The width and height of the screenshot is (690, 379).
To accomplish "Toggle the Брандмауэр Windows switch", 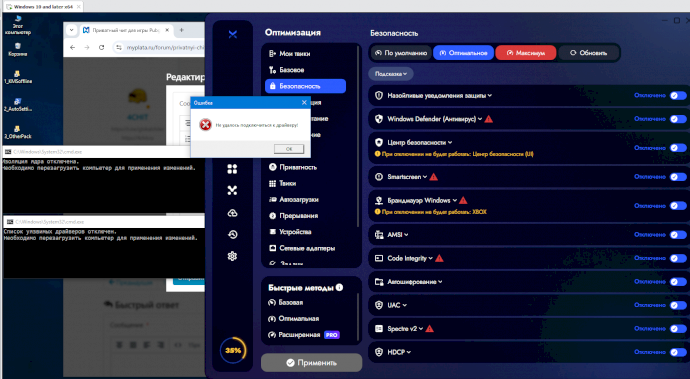I will 678,206.
